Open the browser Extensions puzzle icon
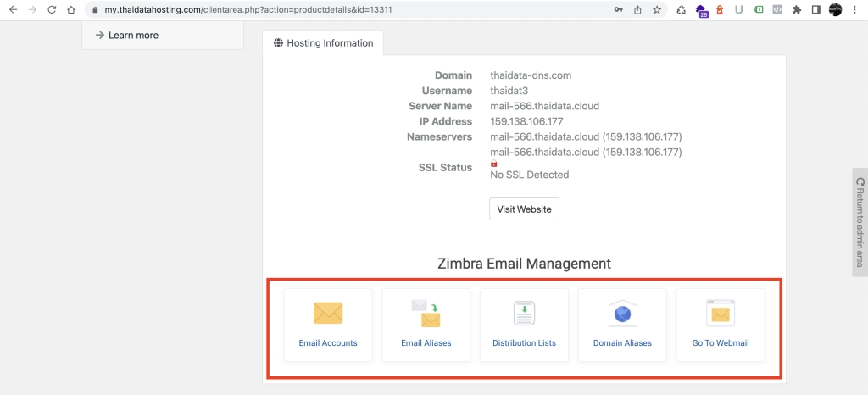This screenshot has height=395, width=868. [x=796, y=10]
